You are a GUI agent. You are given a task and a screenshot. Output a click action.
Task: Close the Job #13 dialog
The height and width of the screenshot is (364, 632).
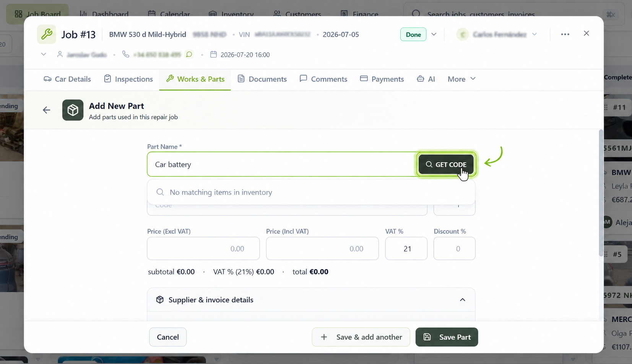tap(587, 34)
